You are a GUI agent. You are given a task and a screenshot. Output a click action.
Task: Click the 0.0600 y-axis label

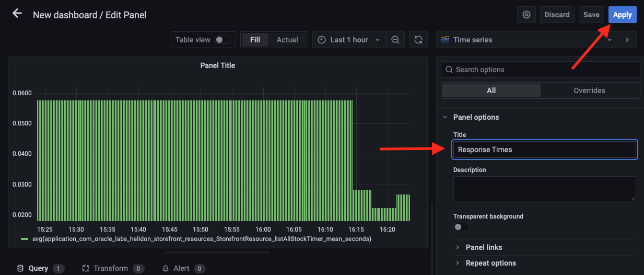coord(22,93)
